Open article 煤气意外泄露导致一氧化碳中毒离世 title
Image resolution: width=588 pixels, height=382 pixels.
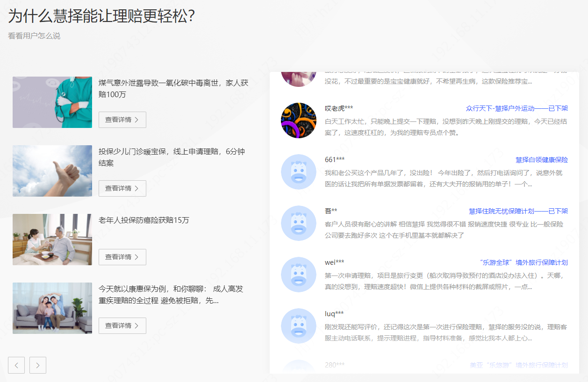[173, 89]
